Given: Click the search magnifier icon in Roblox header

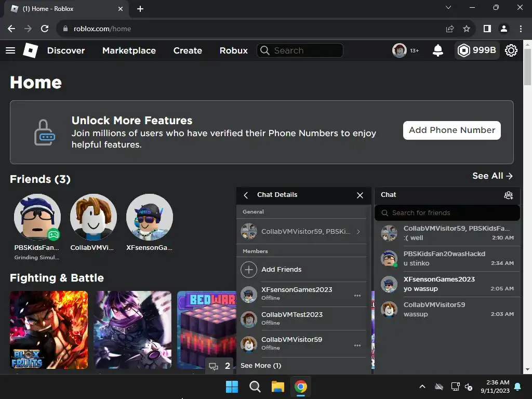Looking at the screenshot, I should tap(265, 50).
